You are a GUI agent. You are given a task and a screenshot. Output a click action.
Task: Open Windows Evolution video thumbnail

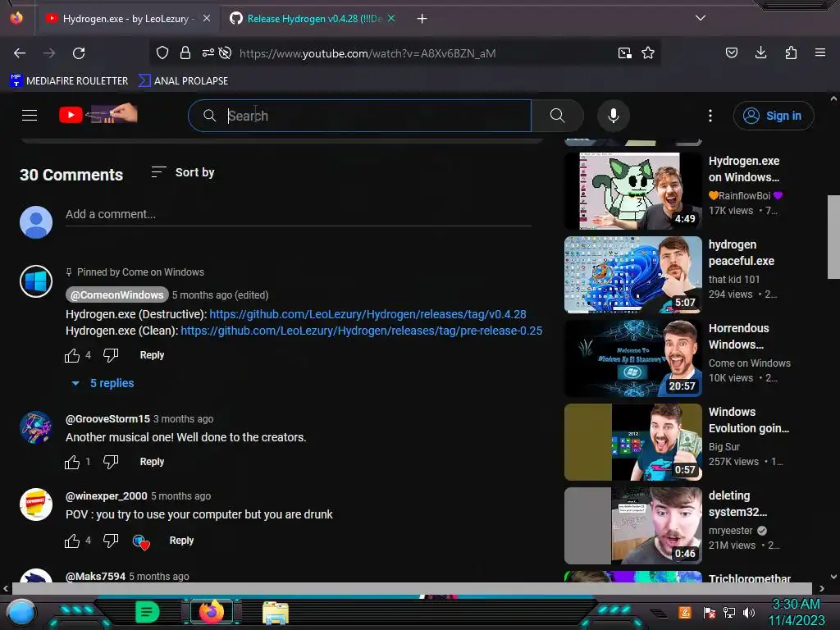click(x=632, y=442)
